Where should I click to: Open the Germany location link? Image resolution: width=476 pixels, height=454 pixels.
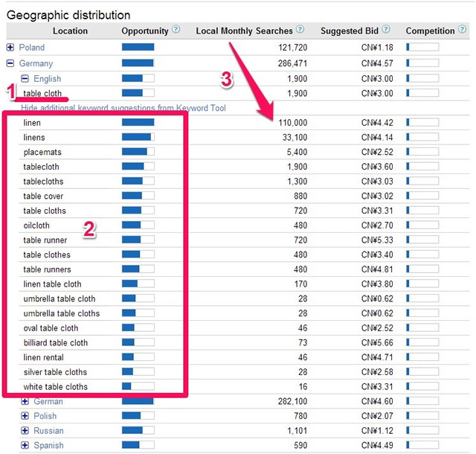(x=36, y=63)
